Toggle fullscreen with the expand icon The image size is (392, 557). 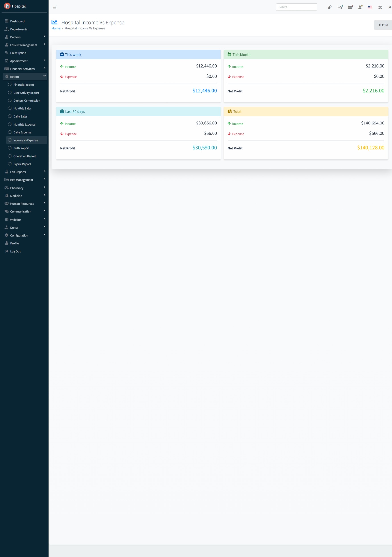[380, 7]
